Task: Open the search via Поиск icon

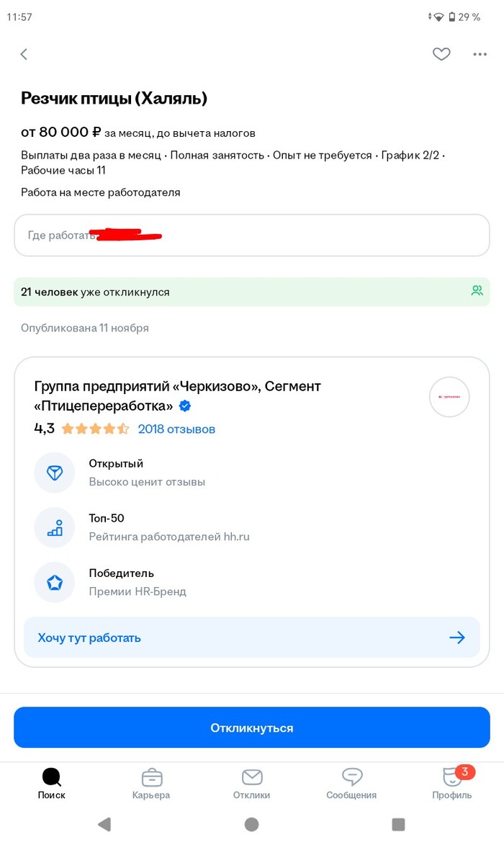Action: coord(51,778)
